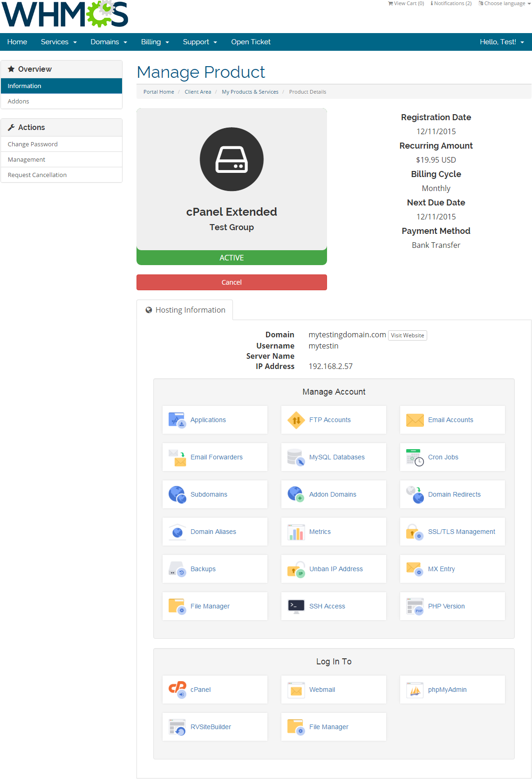Click the SSH Access terminal icon
Image resolution: width=532 pixels, height=779 pixels.
pyautogui.click(x=296, y=606)
